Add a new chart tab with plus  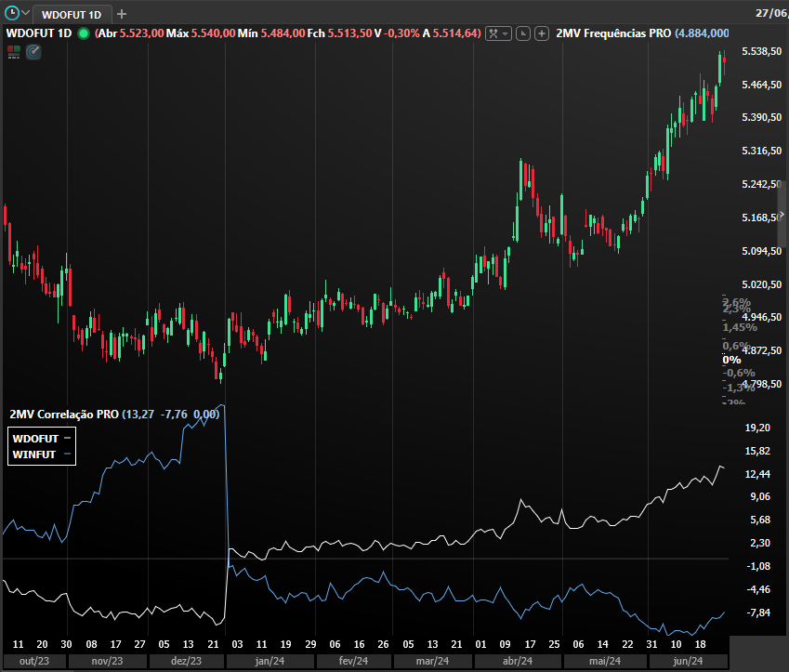[121, 14]
